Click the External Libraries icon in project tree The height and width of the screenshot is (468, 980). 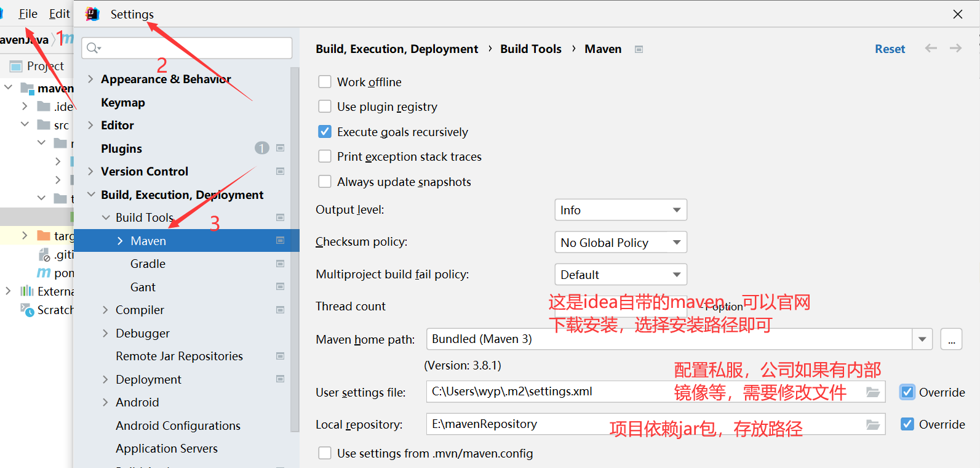pyautogui.click(x=27, y=291)
